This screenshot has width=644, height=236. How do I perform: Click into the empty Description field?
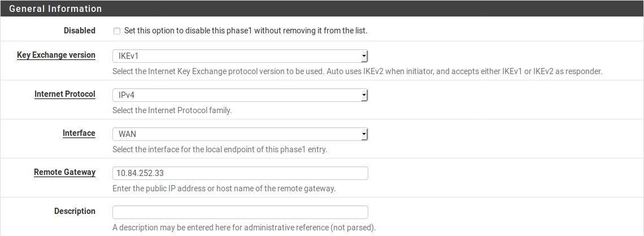coord(240,212)
